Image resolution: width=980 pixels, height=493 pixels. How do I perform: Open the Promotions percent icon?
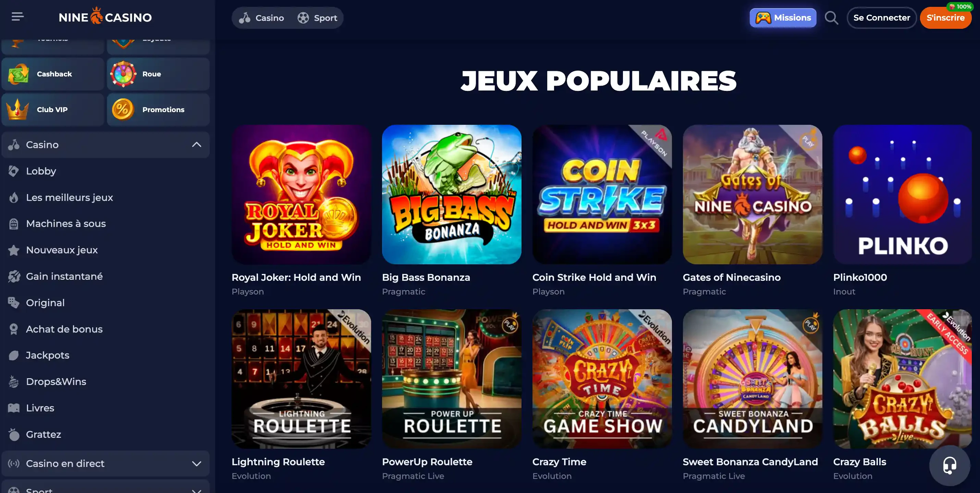click(123, 110)
